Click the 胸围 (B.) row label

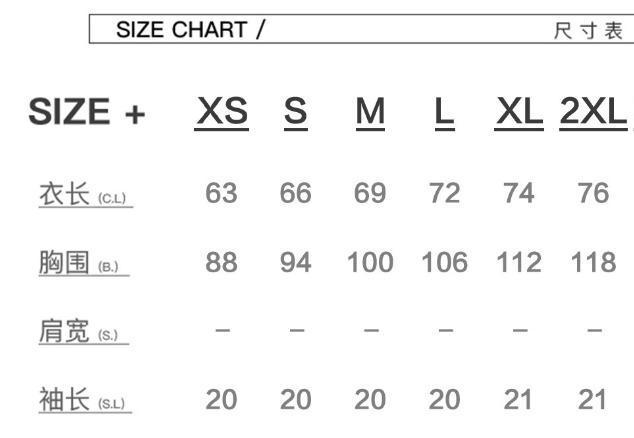pos(84,263)
